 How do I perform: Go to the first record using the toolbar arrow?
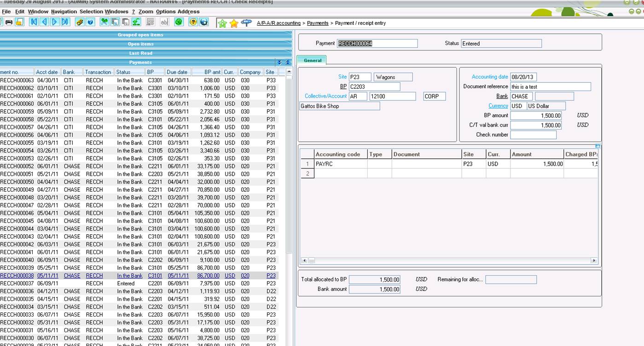tap(34, 22)
